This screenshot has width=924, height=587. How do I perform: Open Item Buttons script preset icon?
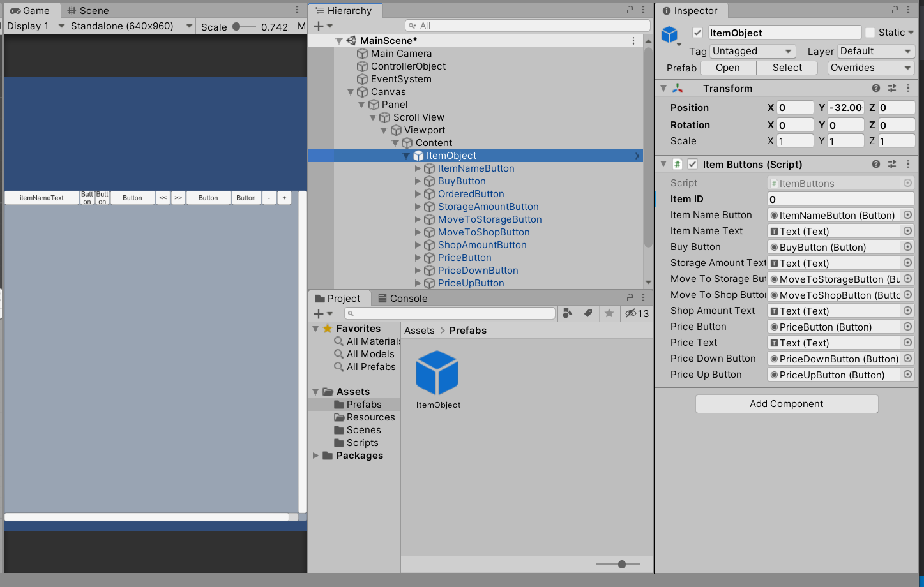tap(892, 164)
